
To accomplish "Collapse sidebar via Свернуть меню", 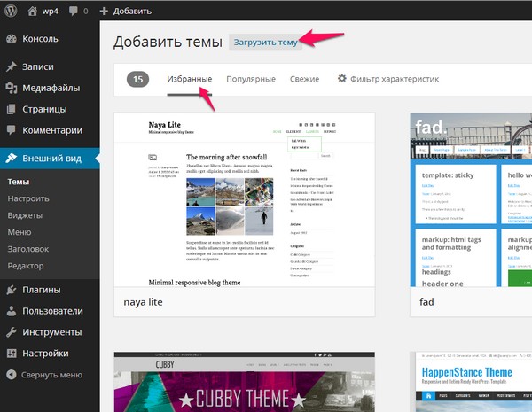I will coord(50,375).
